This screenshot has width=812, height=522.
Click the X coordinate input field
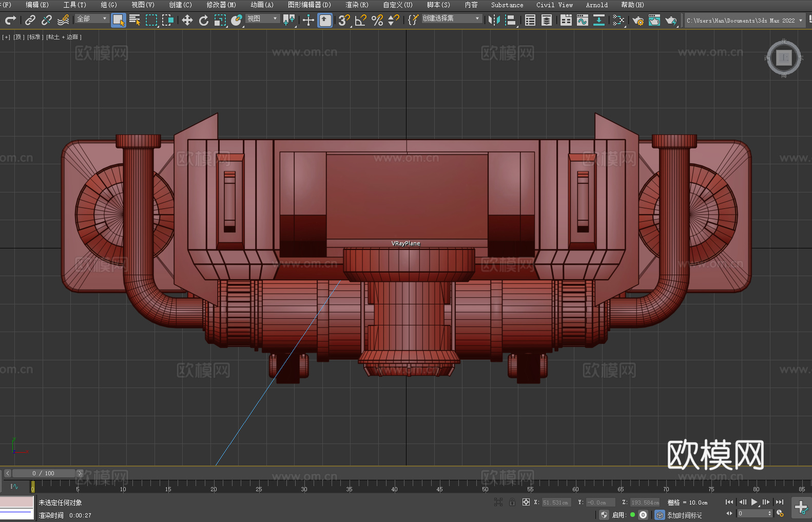point(555,502)
